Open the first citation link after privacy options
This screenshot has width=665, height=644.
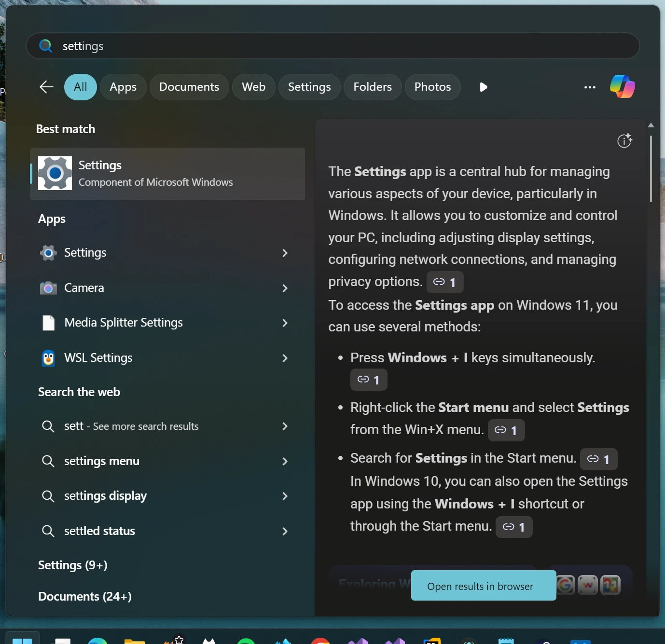click(444, 282)
